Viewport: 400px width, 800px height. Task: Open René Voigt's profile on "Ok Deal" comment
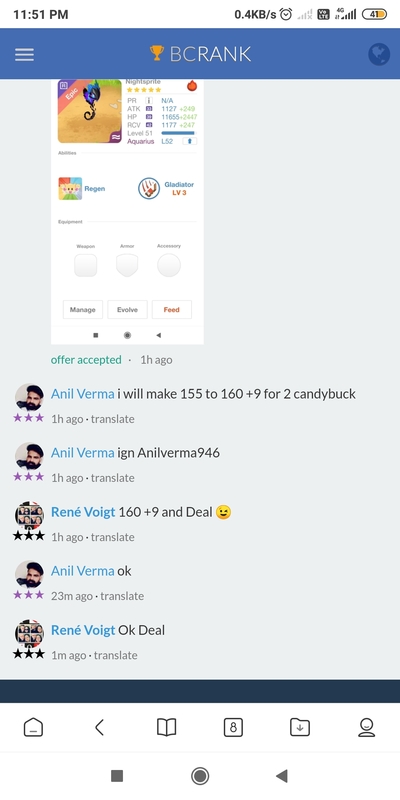coord(83,630)
